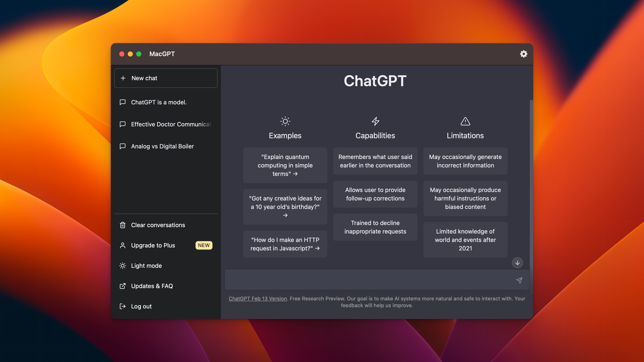Viewport: 644px width, 362px height.
Task: Click the MacGPT settings gear icon
Action: [x=523, y=54]
